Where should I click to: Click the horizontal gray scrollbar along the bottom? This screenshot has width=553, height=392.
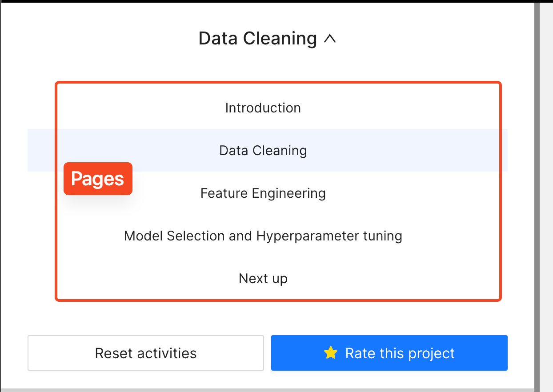coord(267,390)
